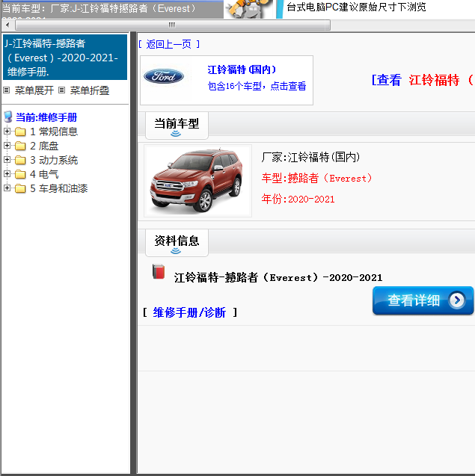Open the 1 常规信息 folder icon
475x476 pixels.
coord(20,132)
